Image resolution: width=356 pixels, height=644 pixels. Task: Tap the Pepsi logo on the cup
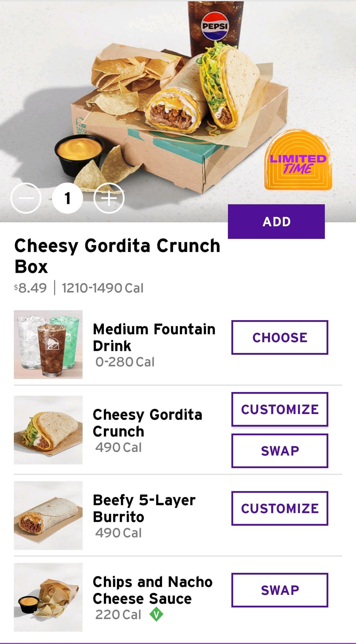coord(215,26)
